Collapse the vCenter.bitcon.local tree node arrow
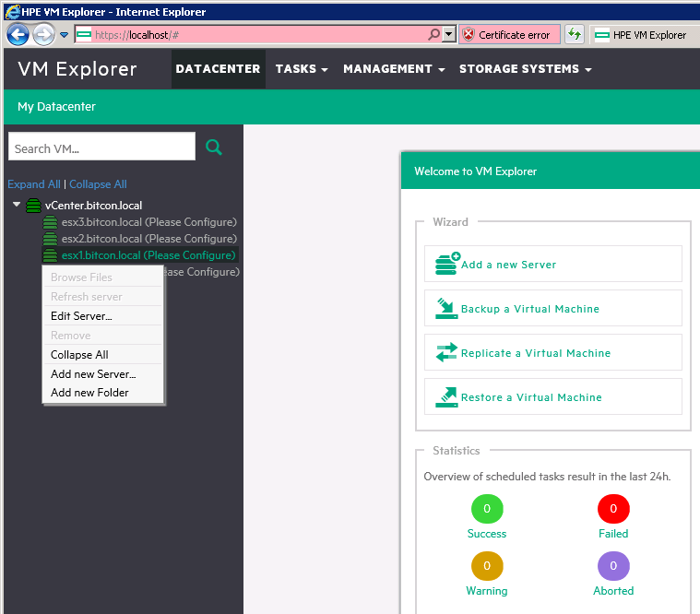Viewport: 700px width, 614px height. [17, 205]
